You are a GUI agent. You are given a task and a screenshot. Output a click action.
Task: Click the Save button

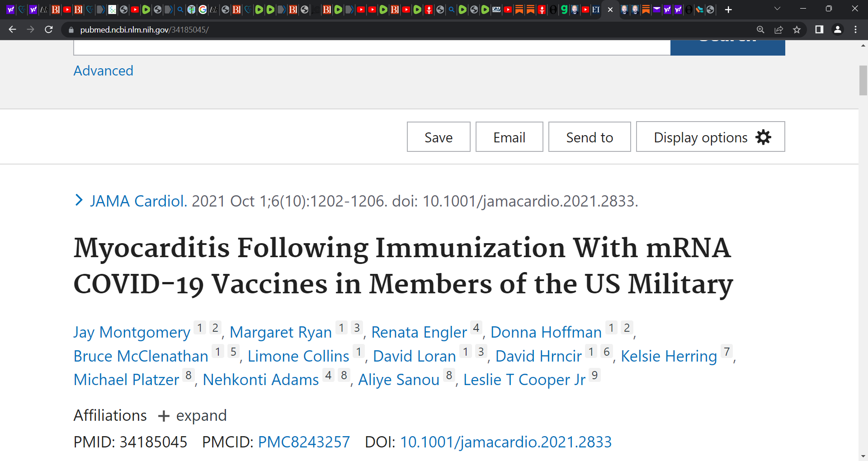(x=439, y=137)
